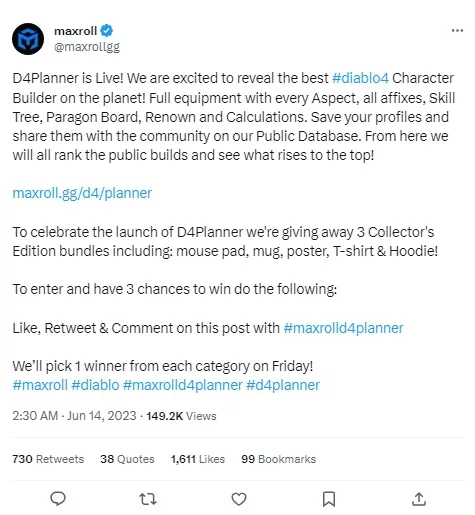Follow the #diablo4 hashtag in the first line
The height and width of the screenshot is (515, 475).
coord(360,78)
